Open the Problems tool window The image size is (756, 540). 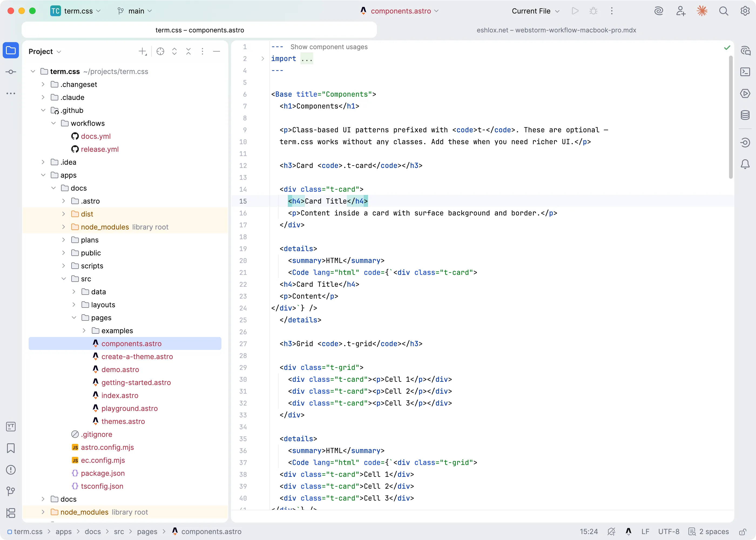(x=11, y=470)
